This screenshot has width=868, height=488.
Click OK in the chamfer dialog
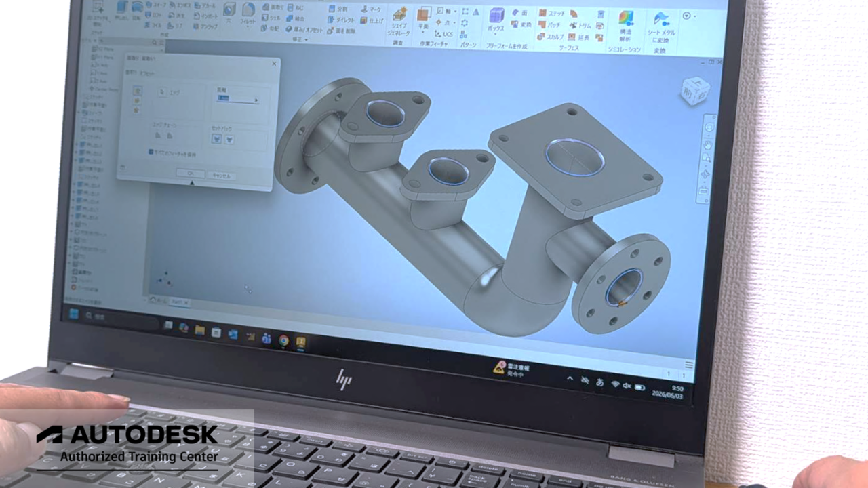click(191, 174)
